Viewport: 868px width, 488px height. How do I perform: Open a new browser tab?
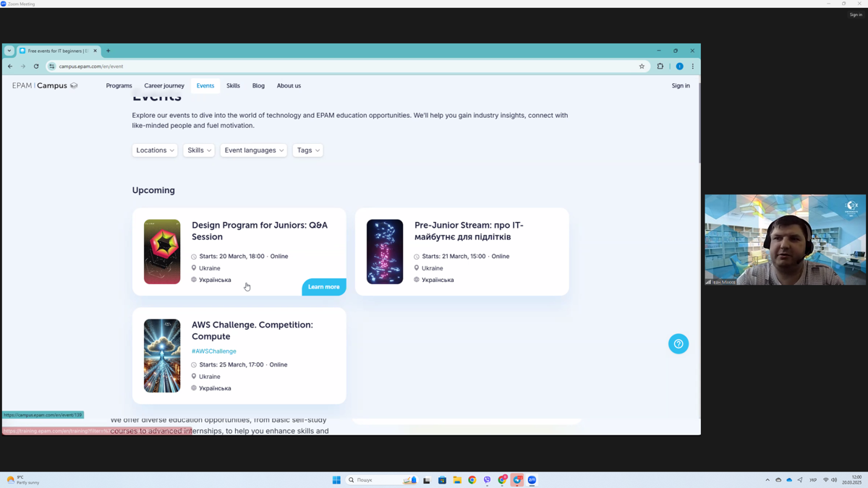pyautogui.click(x=109, y=51)
